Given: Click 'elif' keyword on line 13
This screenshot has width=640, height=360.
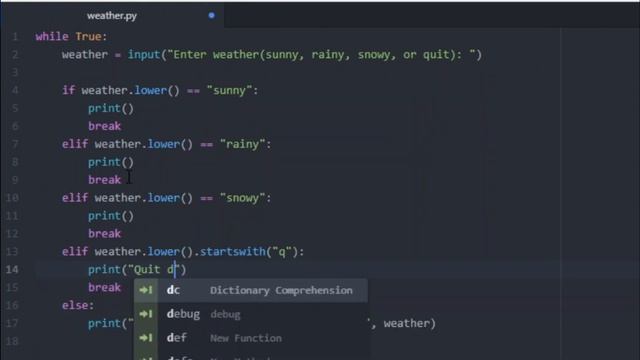Looking at the screenshot, I should [75, 252].
